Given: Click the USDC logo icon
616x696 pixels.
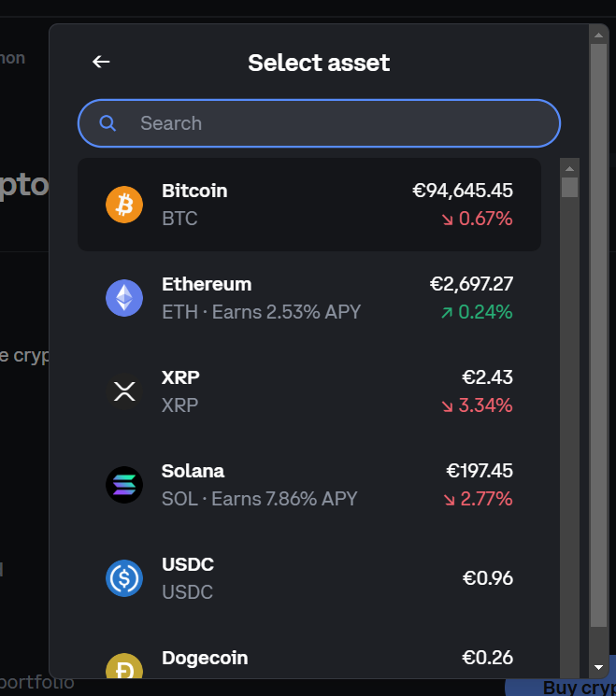Looking at the screenshot, I should 124,578.
